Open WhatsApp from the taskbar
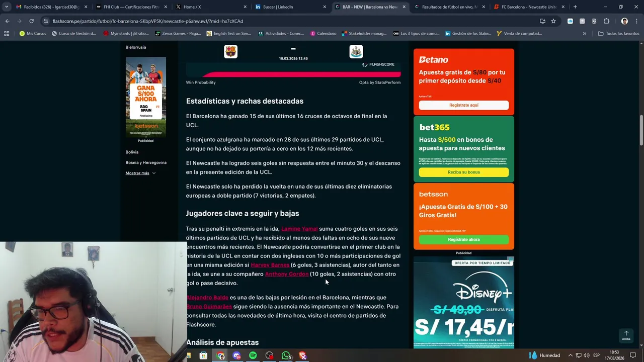The image size is (644, 362). [286, 356]
